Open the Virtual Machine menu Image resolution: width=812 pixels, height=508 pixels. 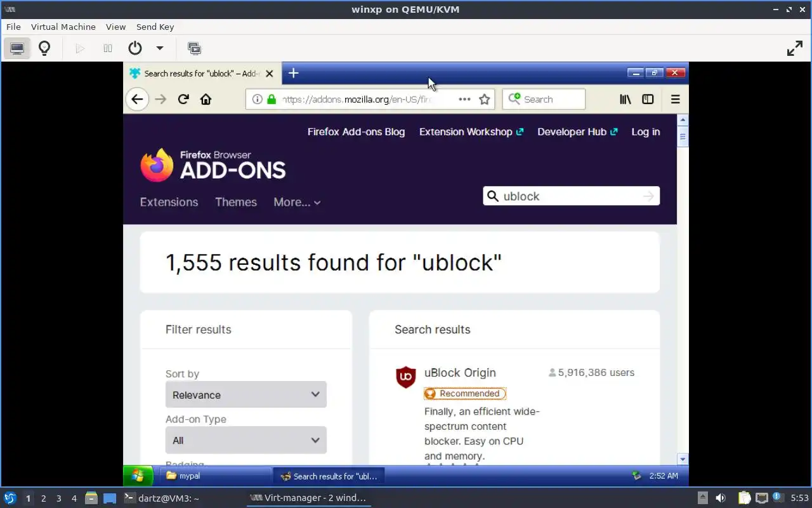63,27
